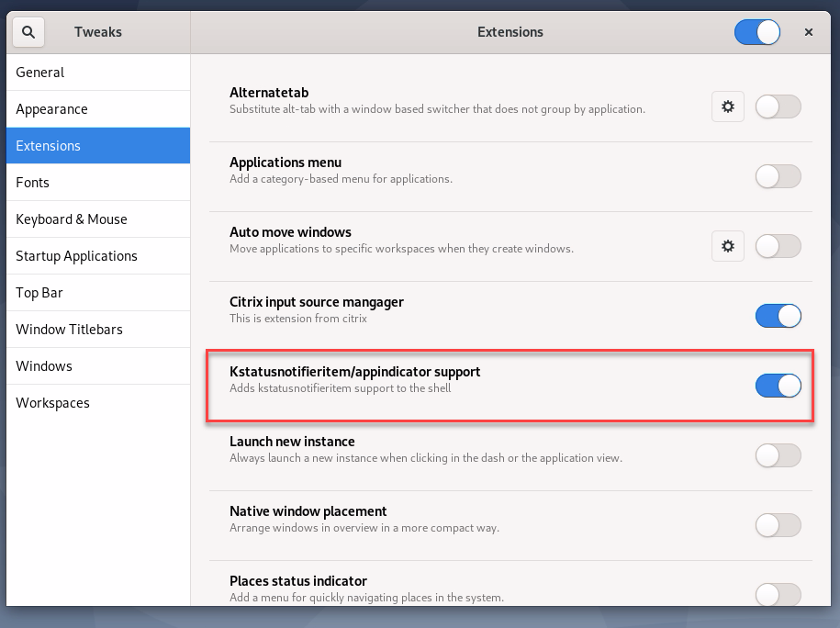This screenshot has height=628, width=840.
Task: Open Auto move windows settings gear
Action: 727,246
